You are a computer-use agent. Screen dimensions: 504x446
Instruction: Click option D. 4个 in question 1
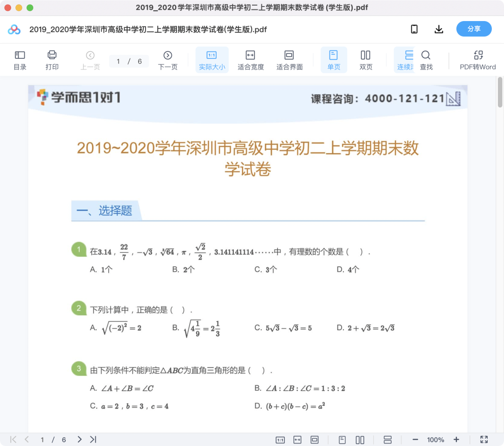pos(348,269)
